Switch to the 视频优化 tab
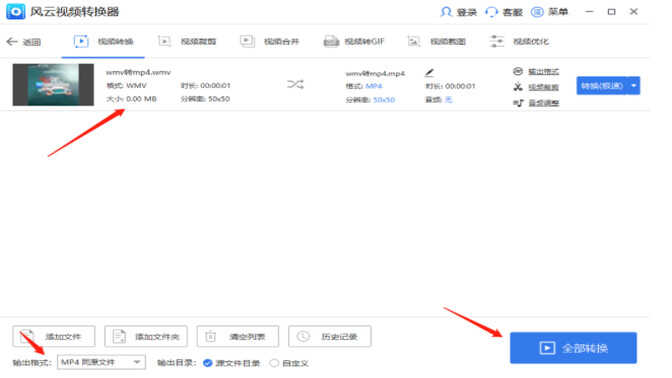This screenshot has width=672, height=378. pos(519,42)
